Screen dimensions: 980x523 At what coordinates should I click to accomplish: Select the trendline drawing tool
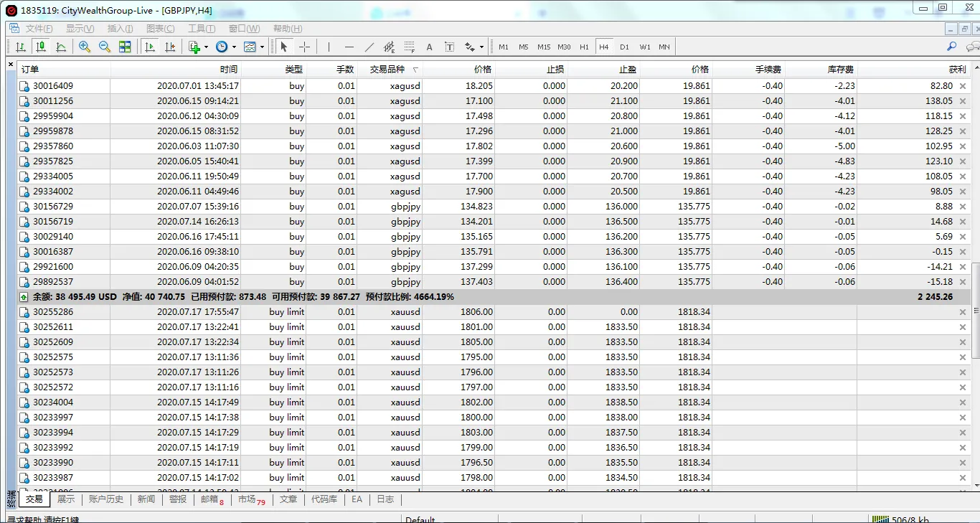(369, 47)
